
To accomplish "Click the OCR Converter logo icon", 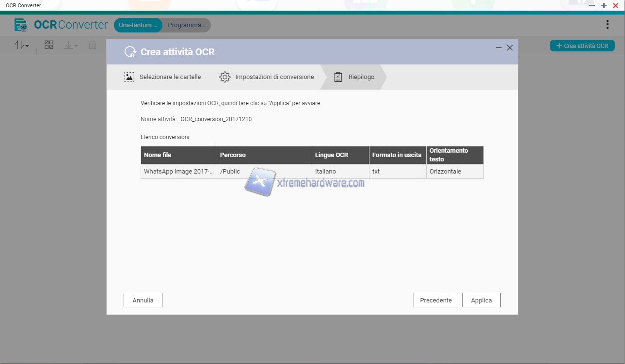I will coord(21,25).
